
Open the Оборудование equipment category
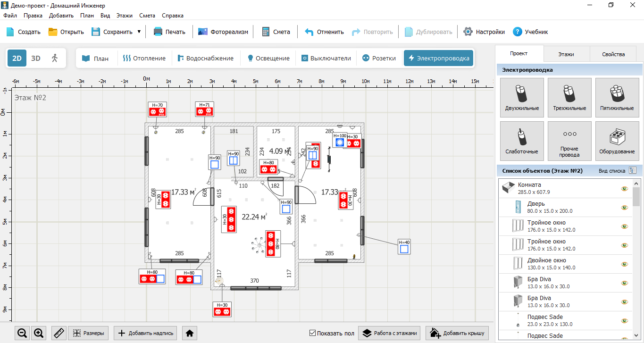tap(617, 141)
